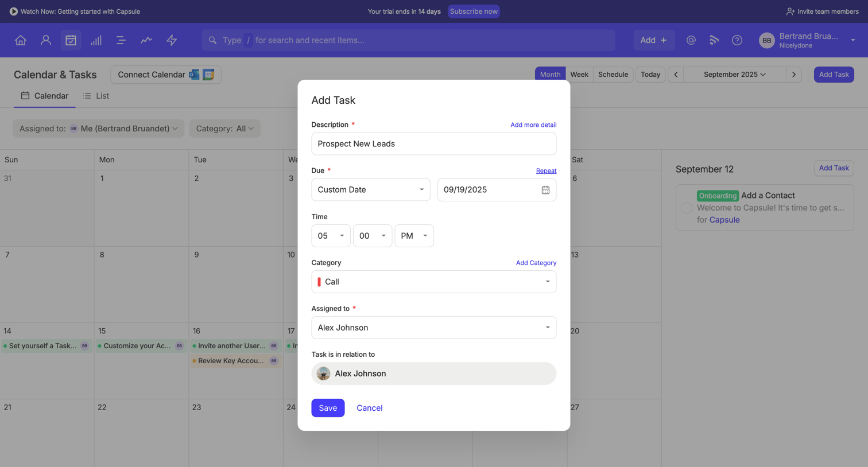Open the Assigned to Alex Johnson dropdown
868x467 pixels.
(x=434, y=328)
